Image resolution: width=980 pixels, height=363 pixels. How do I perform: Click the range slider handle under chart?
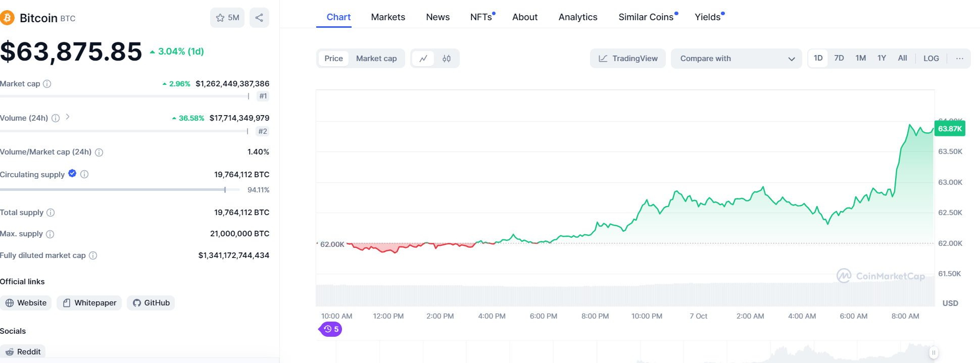[x=934, y=352]
